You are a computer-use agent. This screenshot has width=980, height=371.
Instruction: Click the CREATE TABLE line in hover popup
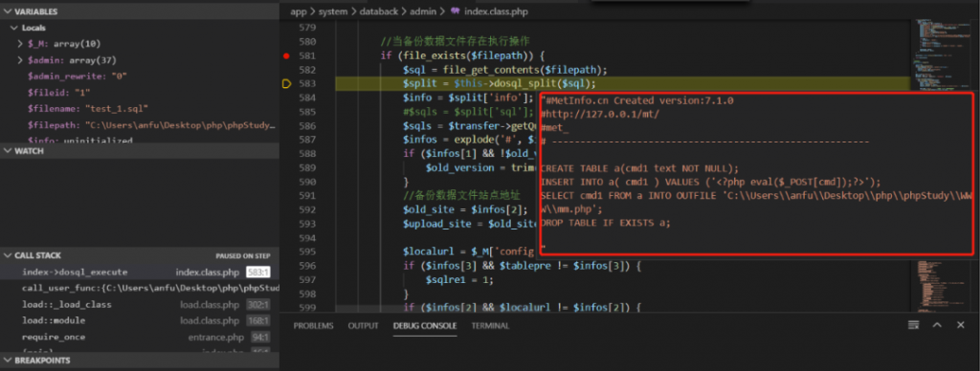click(639, 168)
